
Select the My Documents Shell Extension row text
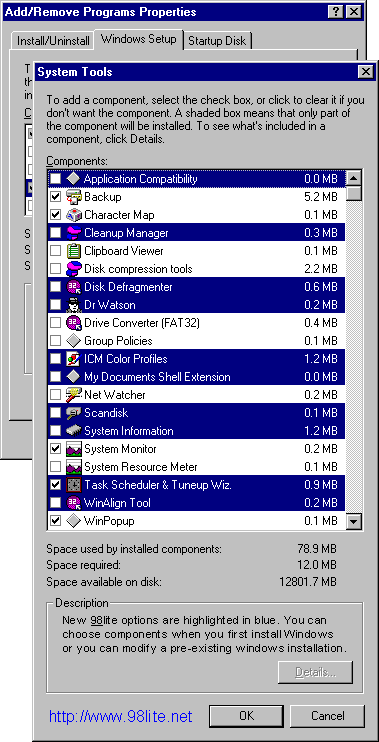(157, 377)
